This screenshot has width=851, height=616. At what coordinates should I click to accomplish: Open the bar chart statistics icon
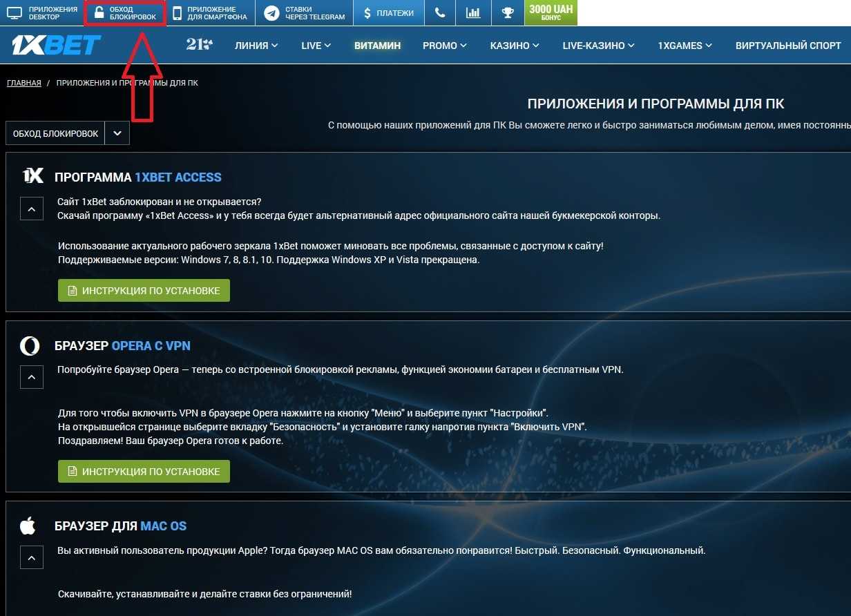tap(473, 13)
